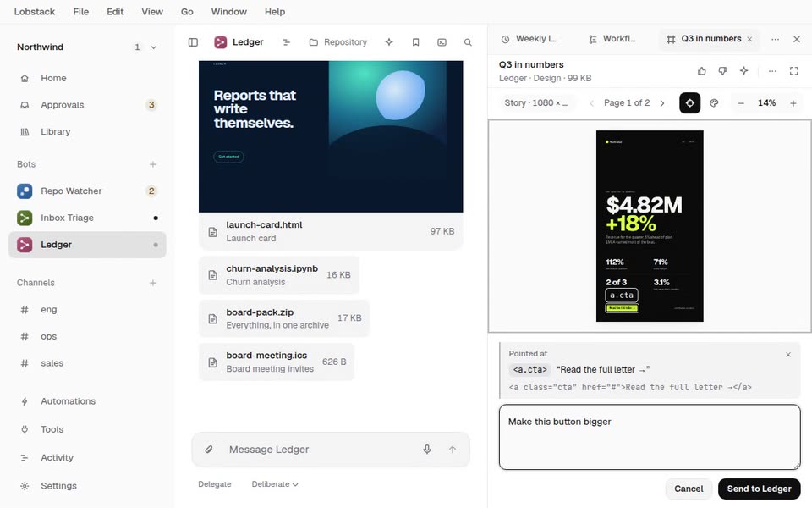
Task: Open Approvals list
Action: tap(87, 105)
